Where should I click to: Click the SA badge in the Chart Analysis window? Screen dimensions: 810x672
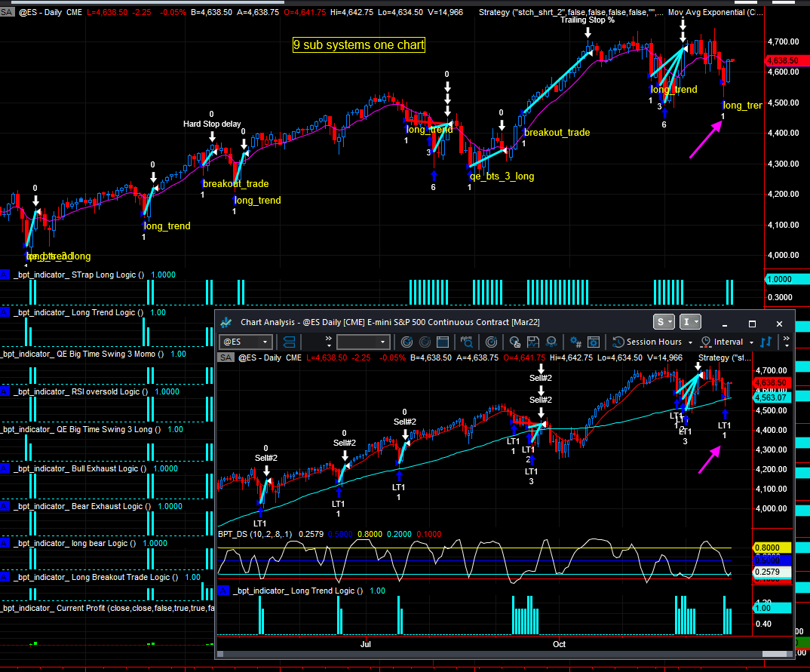226,357
